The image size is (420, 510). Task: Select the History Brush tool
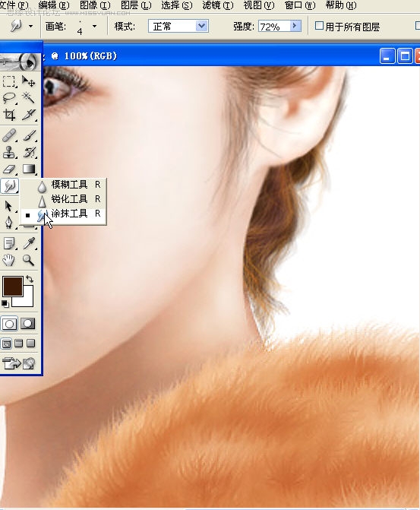[29, 152]
